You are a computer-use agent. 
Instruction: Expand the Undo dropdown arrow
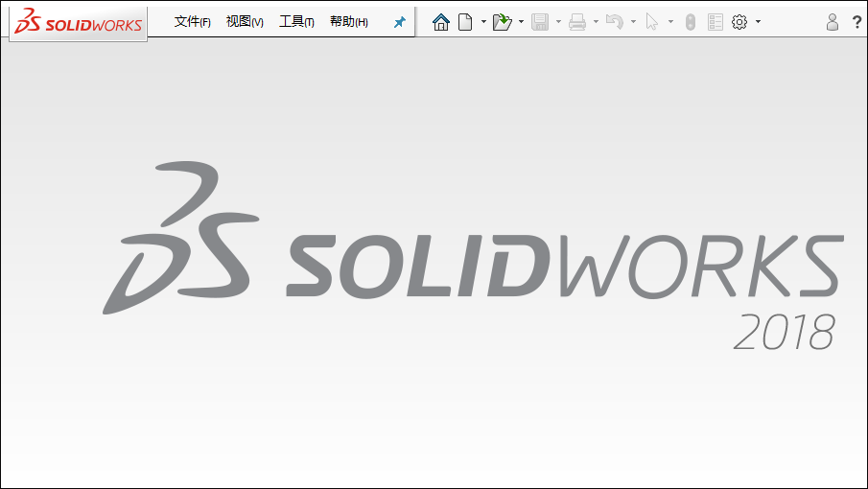click(x=633, y=22)
